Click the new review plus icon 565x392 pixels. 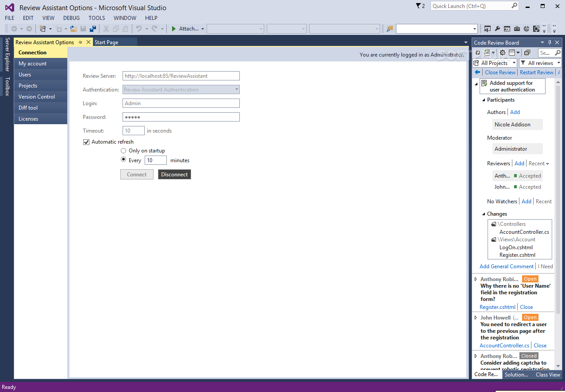click(487, 53)
